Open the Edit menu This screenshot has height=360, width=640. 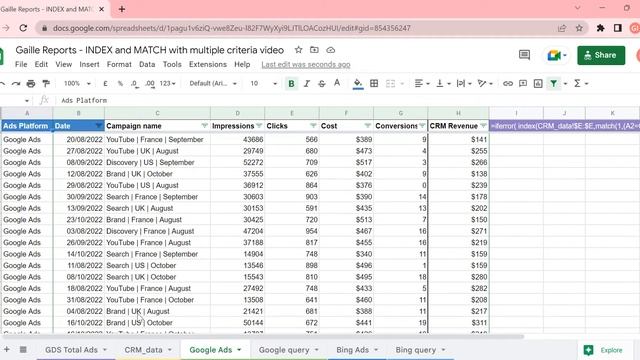pos(41,64)
